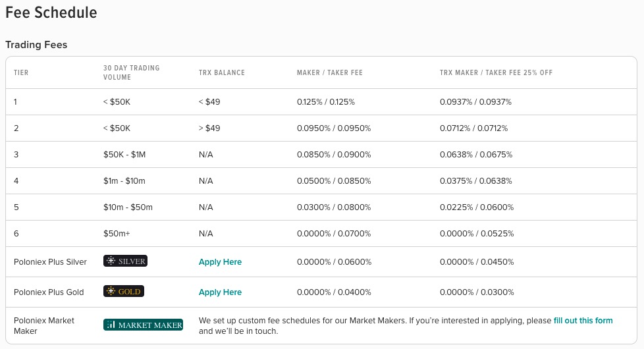
Task: Select the 'Trading Fees' subheading
Action: (x=36, y=45)
